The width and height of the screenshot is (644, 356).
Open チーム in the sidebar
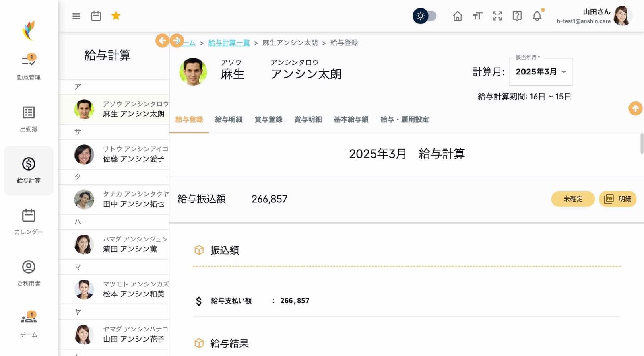pos(29,325)
